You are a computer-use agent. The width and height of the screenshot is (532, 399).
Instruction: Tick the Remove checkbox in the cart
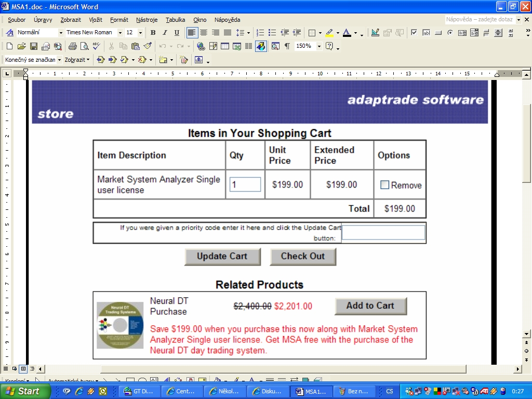(x=384, y=184)
